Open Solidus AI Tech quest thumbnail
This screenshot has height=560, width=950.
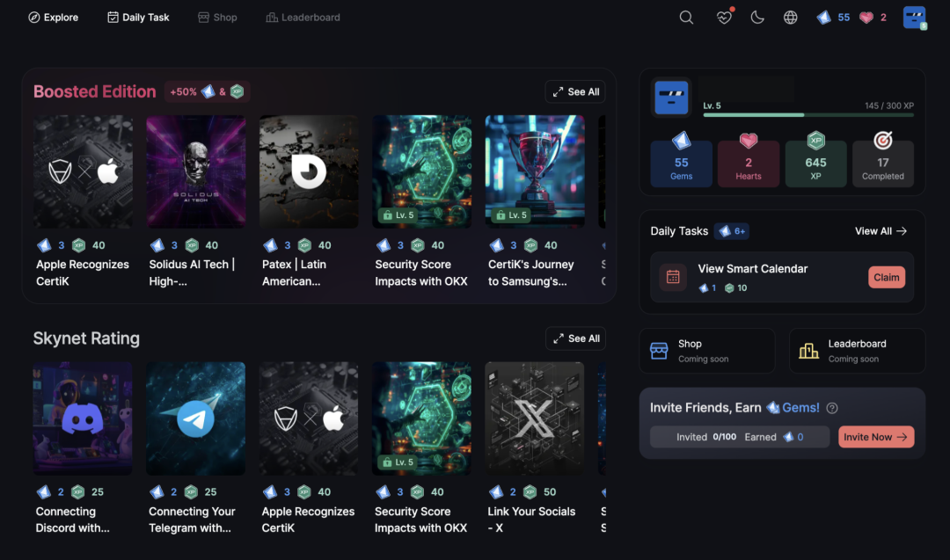195,172
